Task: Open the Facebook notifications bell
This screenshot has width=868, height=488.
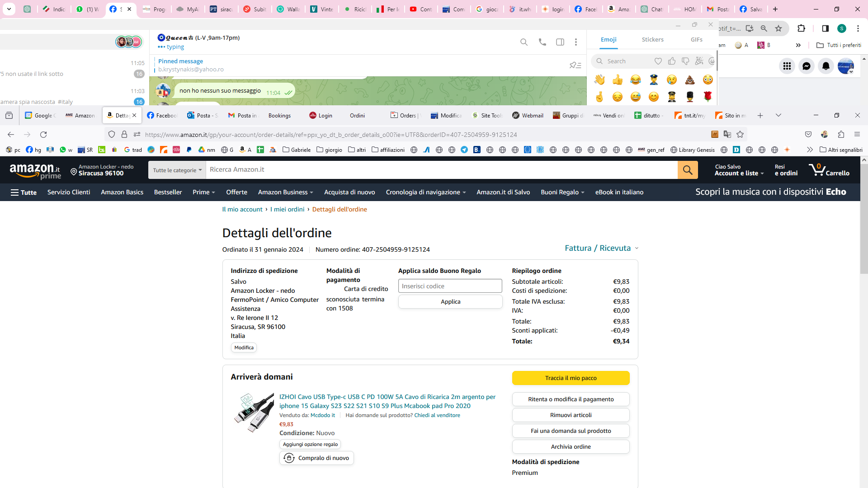Action: coord(826,66)
